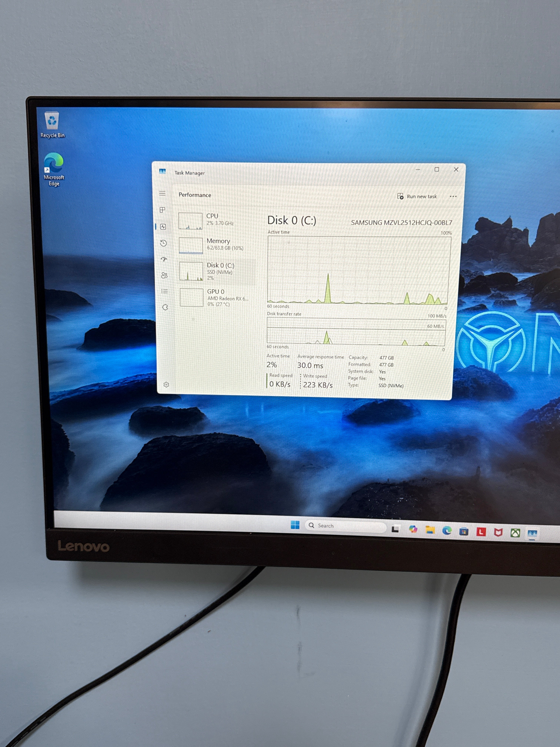The image size is (560, 747).
Task: Click the Memory mini usage graph thumbnail
Action: click(191, 245)
